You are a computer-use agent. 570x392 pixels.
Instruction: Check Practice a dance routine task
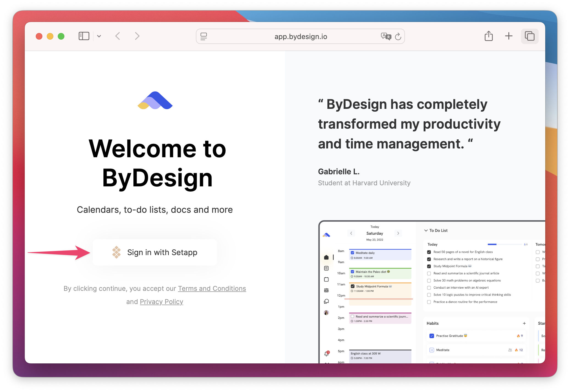click(429, 302)
